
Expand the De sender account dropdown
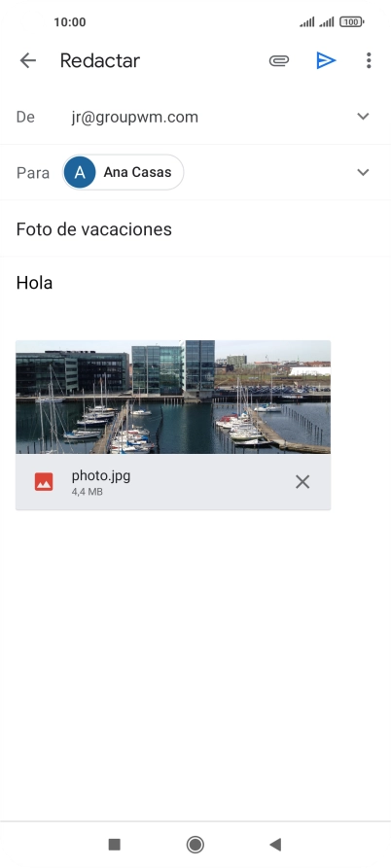[363, 117]
